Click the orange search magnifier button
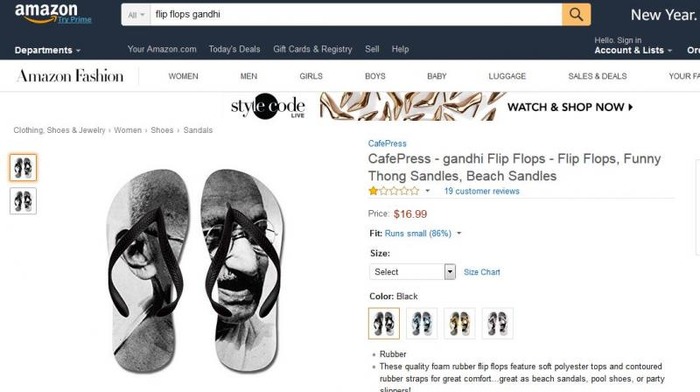The width and height of the screenshot is (700, 392). [x=576, y=14]
